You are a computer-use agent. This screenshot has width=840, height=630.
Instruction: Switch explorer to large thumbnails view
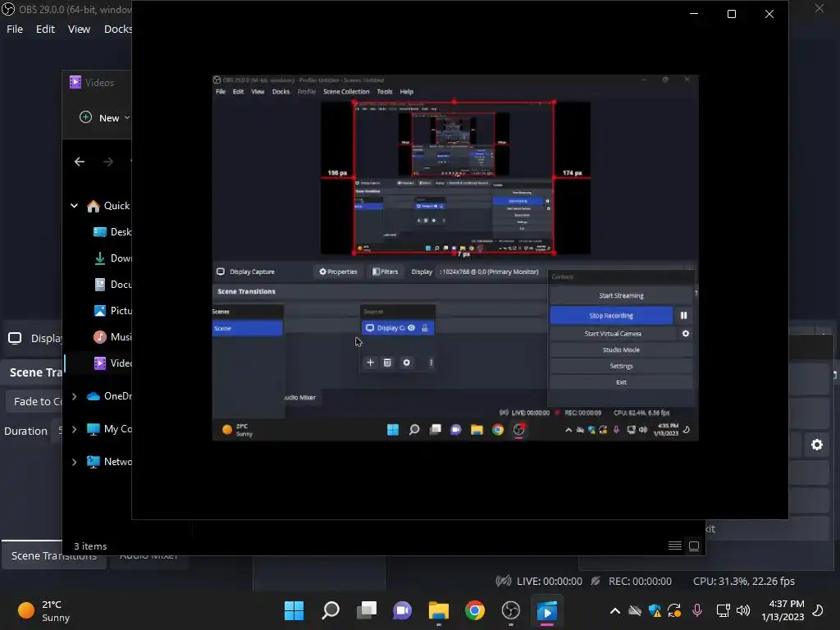point(694,546)
